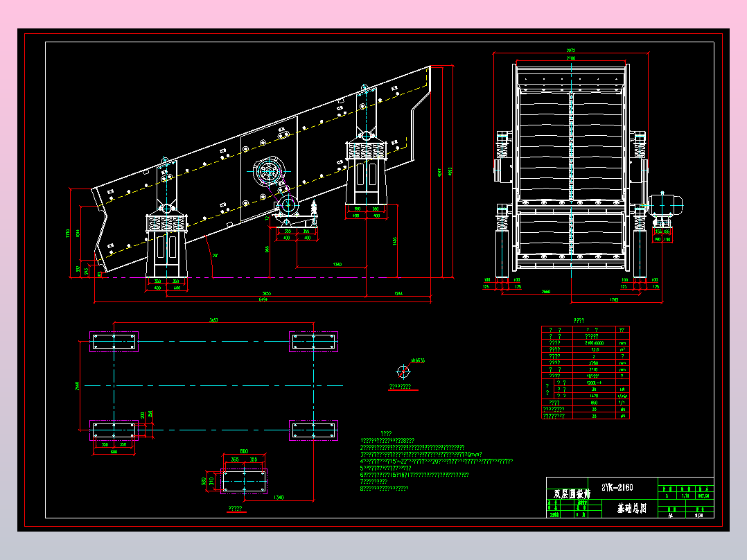Click the 20° incline angle label

click(x=215, y=256)
